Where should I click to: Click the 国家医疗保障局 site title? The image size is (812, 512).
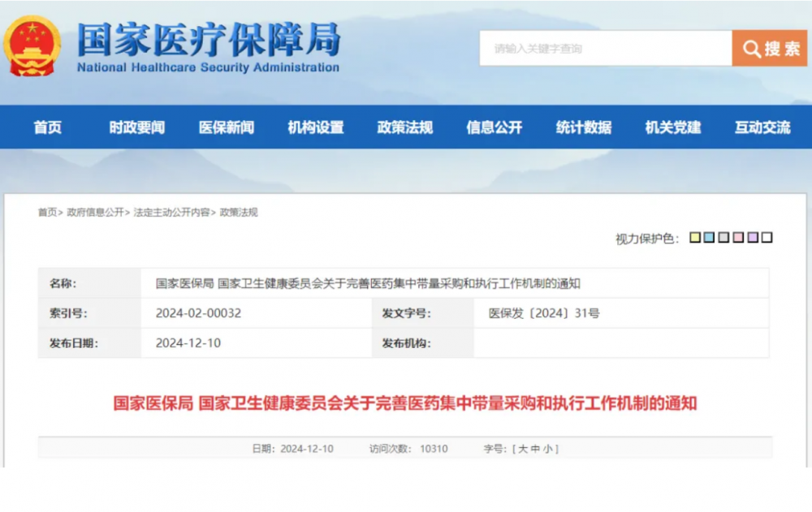(209, 39)
